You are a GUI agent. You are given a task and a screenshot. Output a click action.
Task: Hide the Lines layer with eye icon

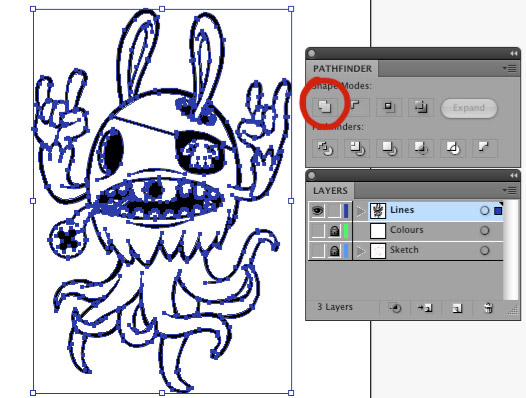coord(317,211)
